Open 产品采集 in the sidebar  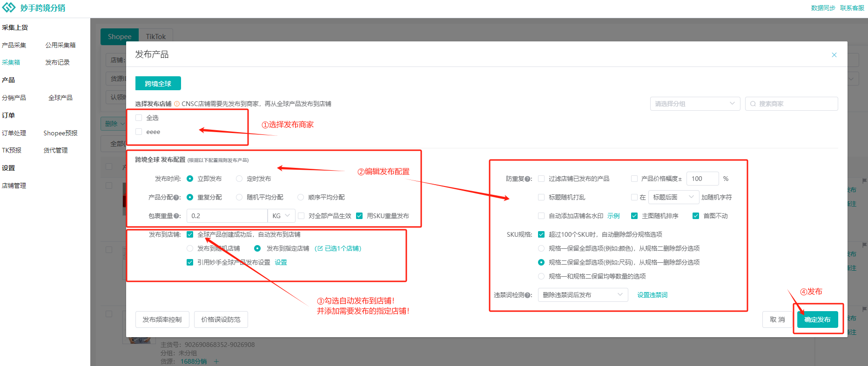point(14,45)
